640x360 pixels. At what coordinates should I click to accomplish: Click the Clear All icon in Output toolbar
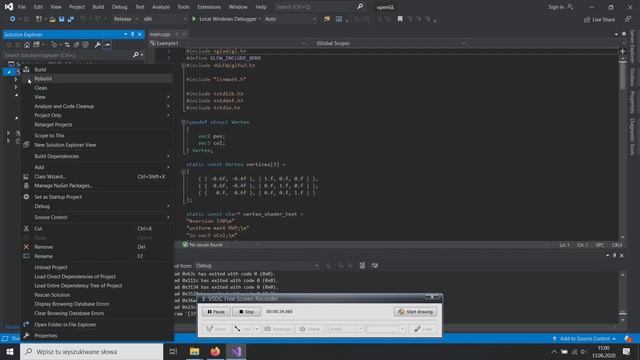[362, 265]
